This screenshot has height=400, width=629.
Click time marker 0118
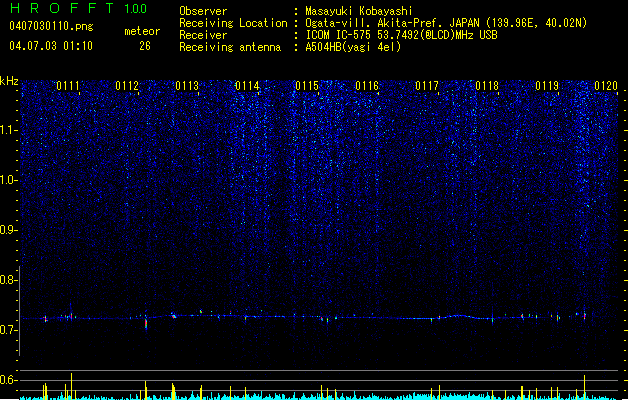[487, 86]
